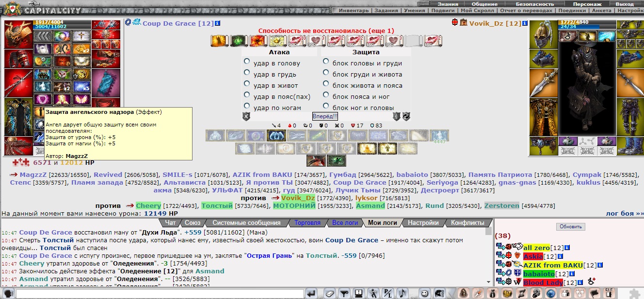Switch to the Чат tab
The width and height of the screenshot is (644, 299).
pos(170,223)
